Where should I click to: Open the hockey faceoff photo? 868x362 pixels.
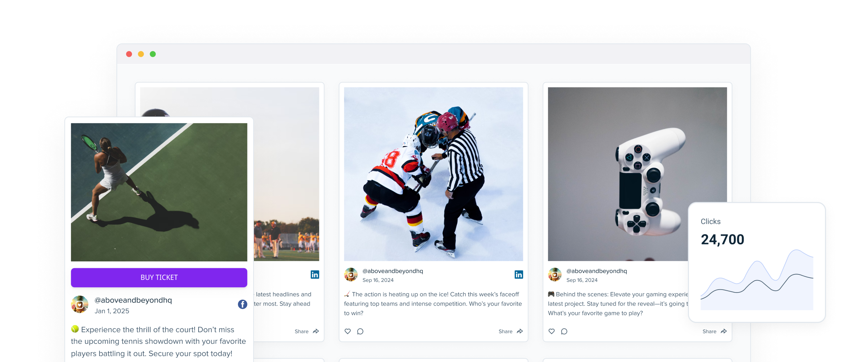[x=433, y=174]
